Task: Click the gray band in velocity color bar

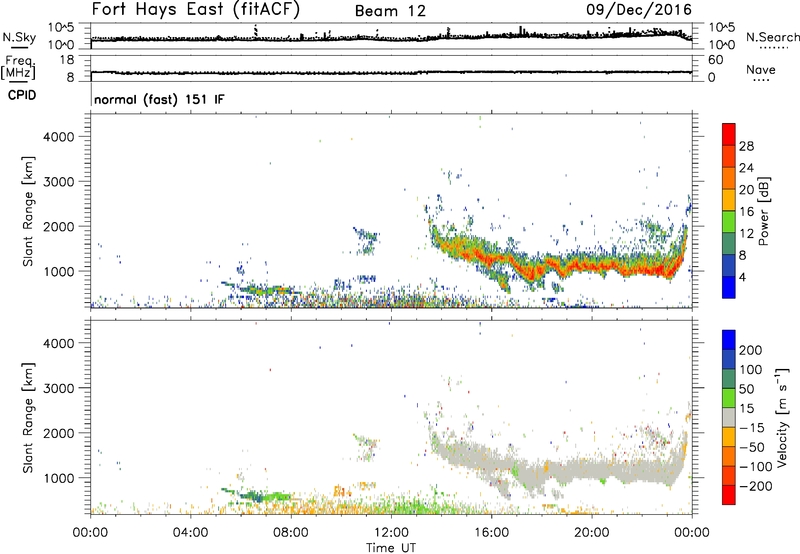Action: coord(729,417)
